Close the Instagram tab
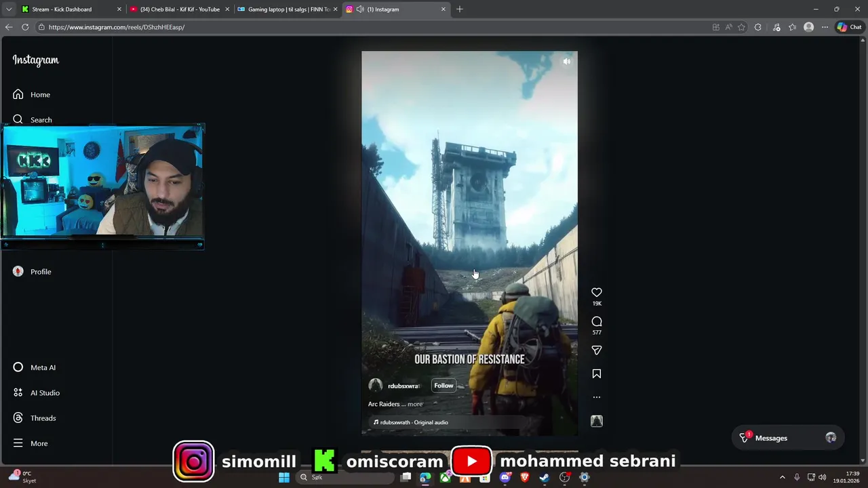The image size is (868, 488). click(443, 9)
